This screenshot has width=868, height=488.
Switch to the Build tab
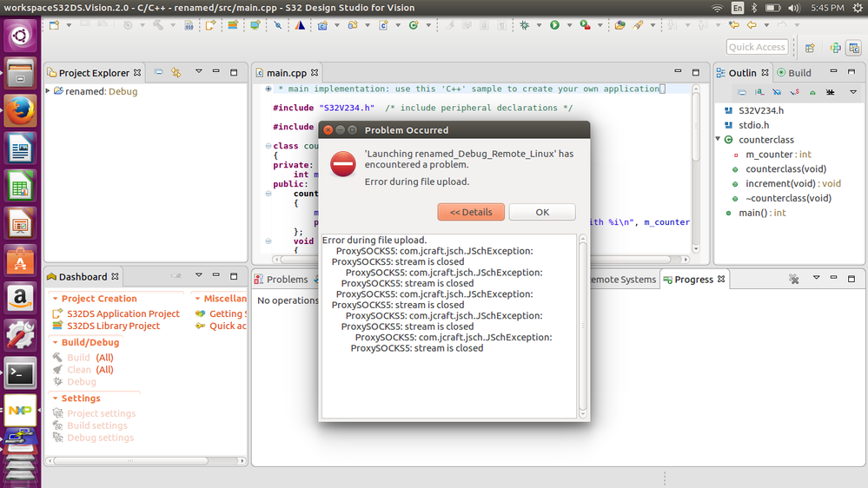point(794,73)
